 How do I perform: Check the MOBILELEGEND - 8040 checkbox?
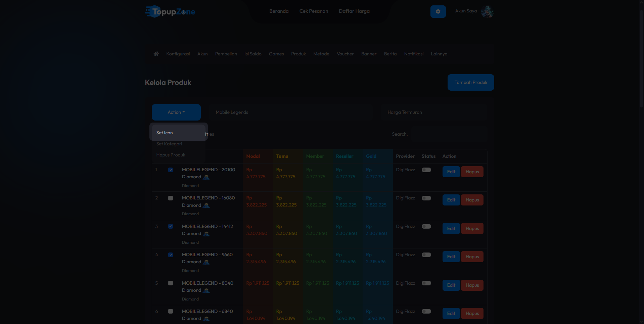171,283
